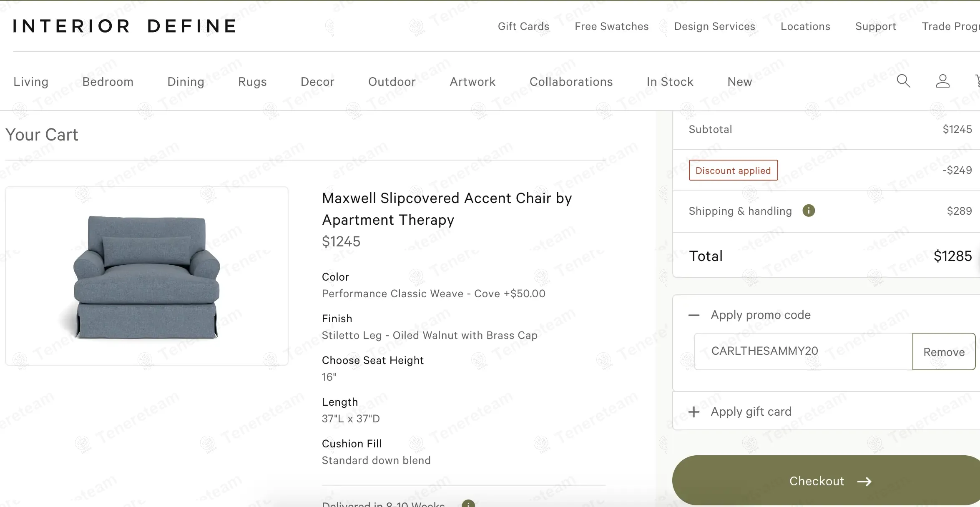Screen dimensions: 980x507
Task: Remove the applied promo code
Action: (x=944, y=351)
